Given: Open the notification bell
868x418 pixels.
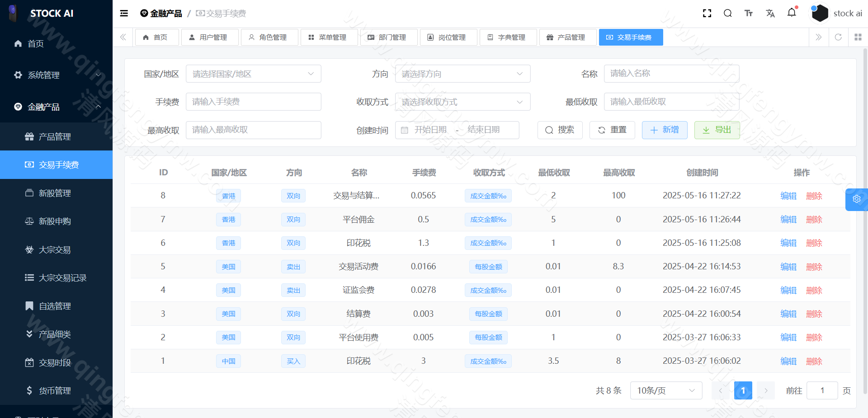Looking at the screenshot, I should [792, 13].
